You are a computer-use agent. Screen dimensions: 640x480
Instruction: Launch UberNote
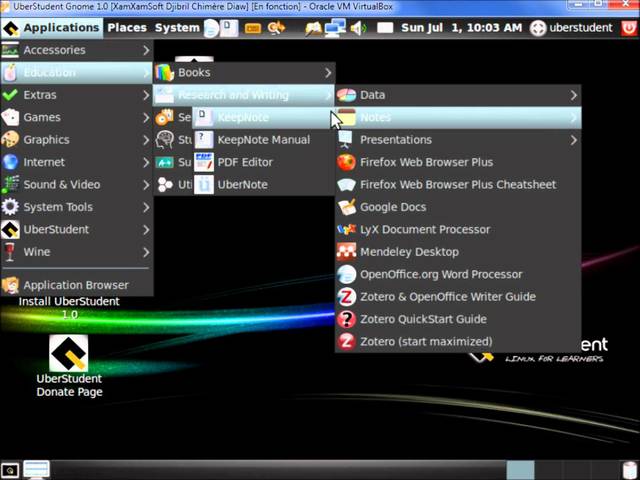(x=264, y=184)
